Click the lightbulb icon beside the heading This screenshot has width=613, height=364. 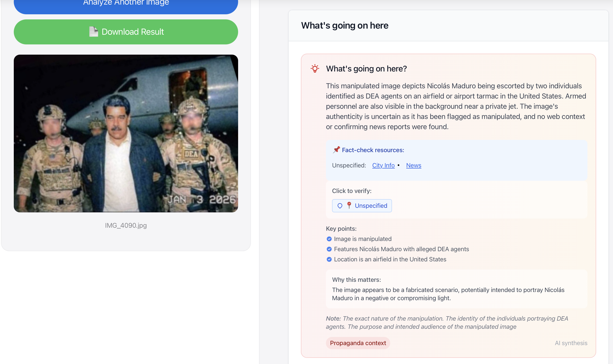(x=315, y=69)
